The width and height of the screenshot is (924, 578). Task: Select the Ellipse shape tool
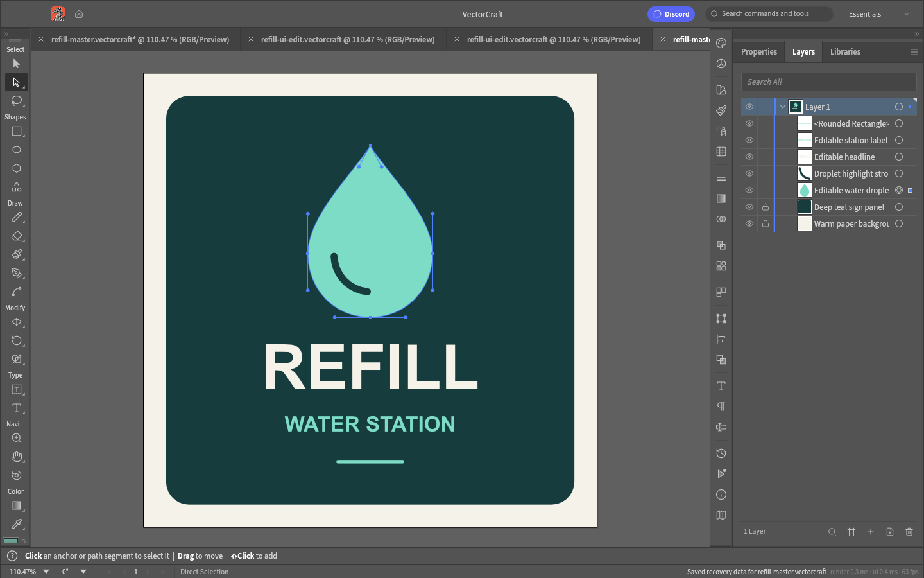(x=17, y=150)
